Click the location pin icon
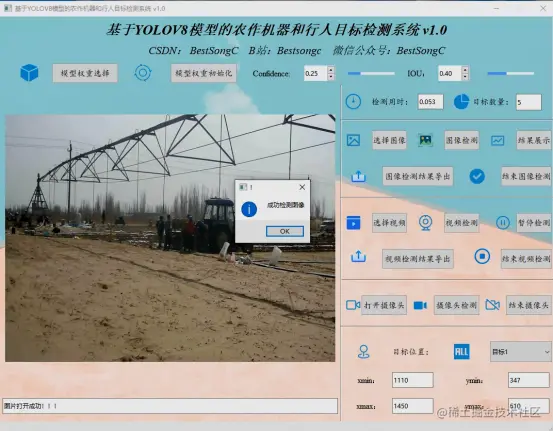Viewport: 554px width, 432px height. (364, 352)
